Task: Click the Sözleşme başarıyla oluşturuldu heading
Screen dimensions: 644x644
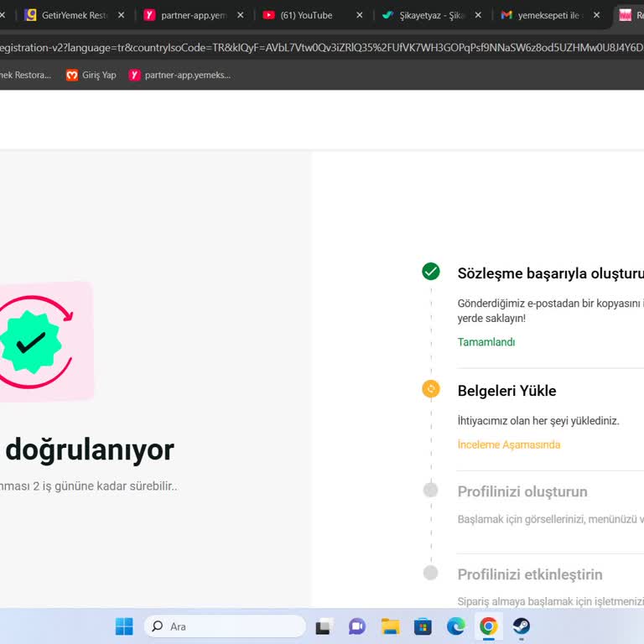Action: point(550,273)
